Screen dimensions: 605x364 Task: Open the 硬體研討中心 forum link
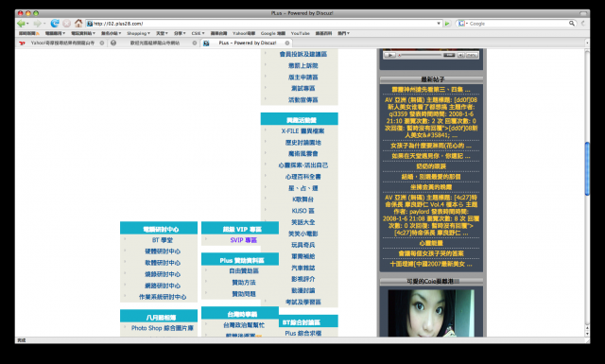[x=163, y=251]
